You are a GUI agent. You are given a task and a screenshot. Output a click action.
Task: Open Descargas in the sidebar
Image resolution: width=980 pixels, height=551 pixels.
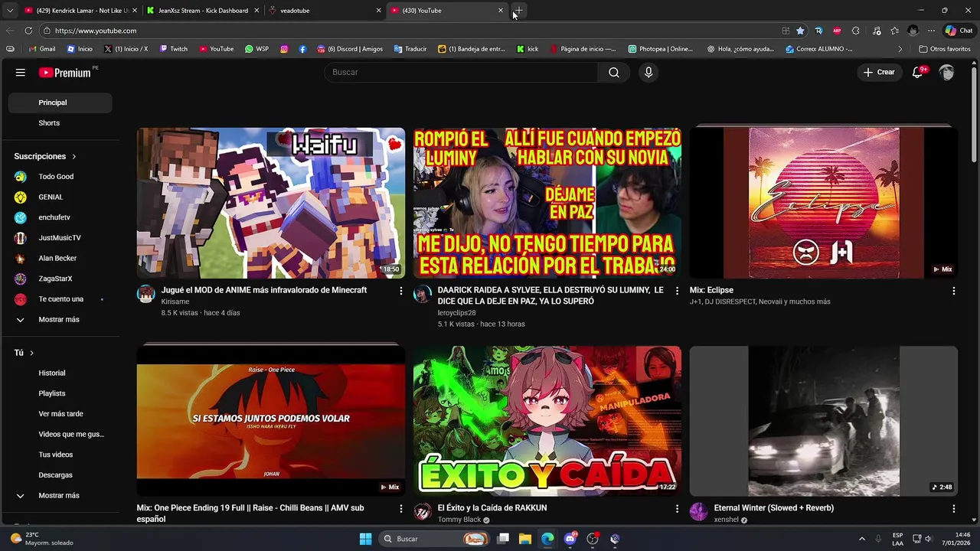pos(60,475)
